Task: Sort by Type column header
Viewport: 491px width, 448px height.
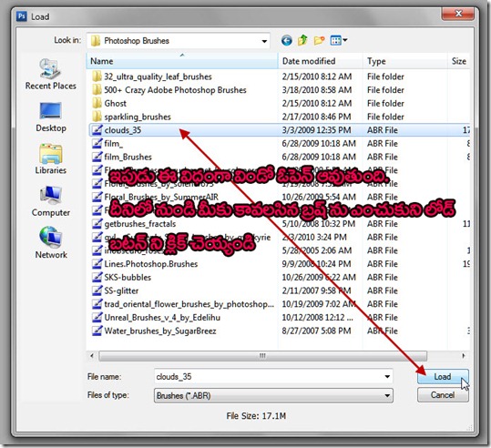Action: pos(405,61)
